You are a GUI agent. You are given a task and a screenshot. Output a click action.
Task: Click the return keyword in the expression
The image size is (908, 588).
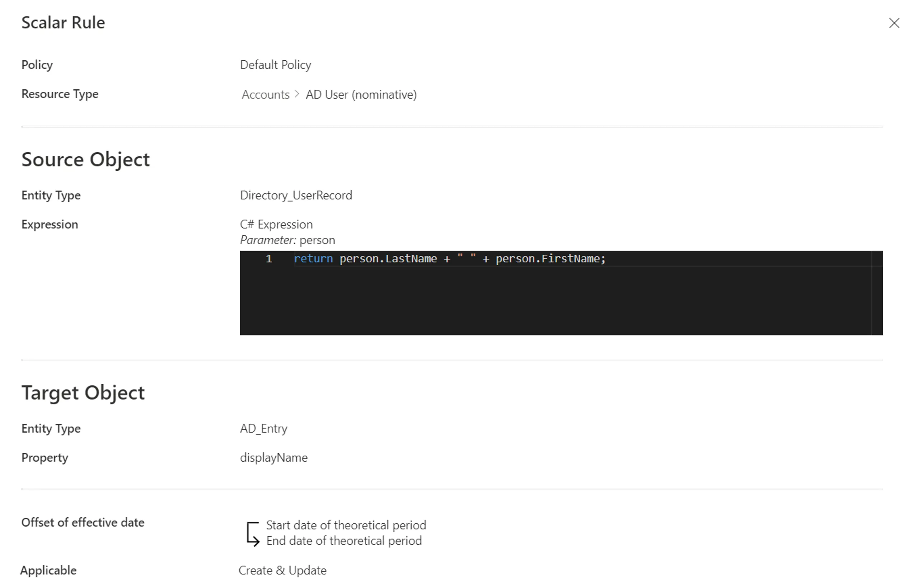click(x=313, y=259)
